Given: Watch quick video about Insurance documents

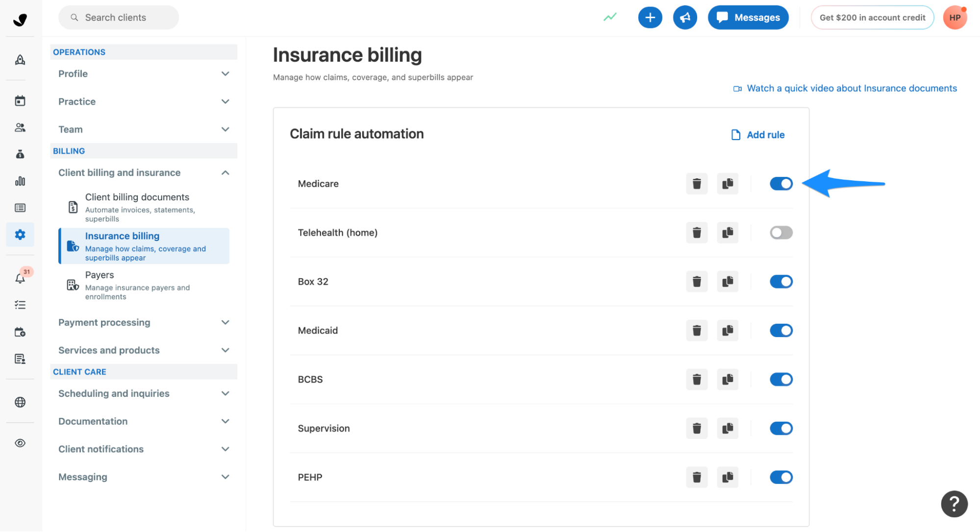Looking at the screenshot, I should pos(845,89).
